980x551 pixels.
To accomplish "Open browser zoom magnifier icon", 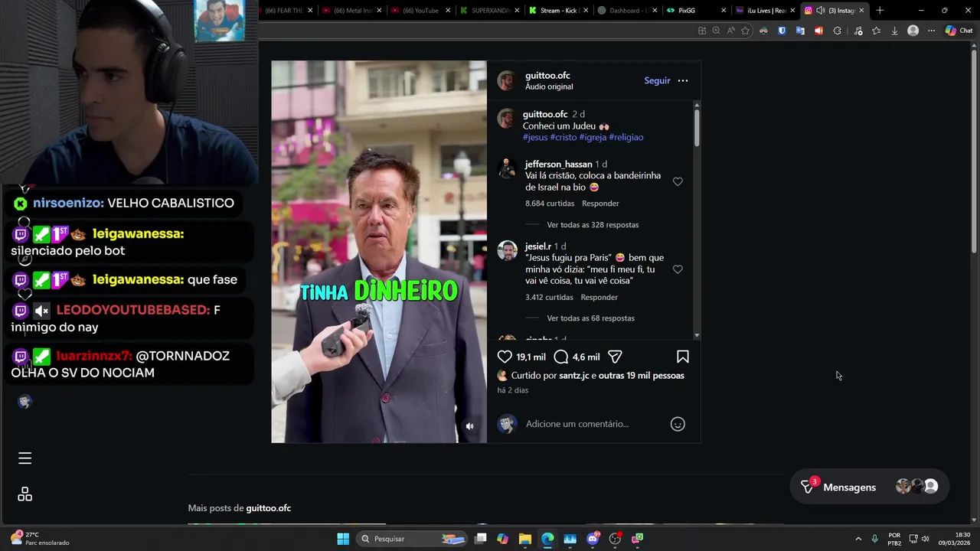I will tap(716, 31).
